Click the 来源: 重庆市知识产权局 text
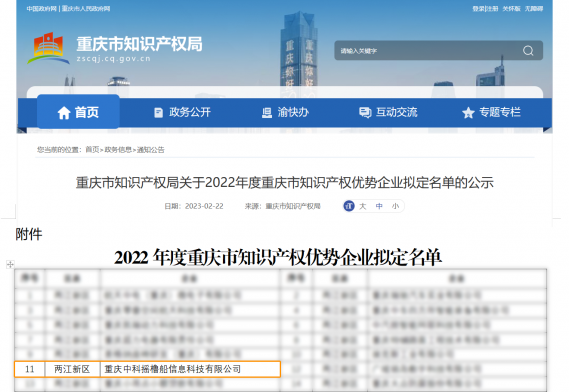This screenshot has height=392, width=570. (x=282, y=206)
